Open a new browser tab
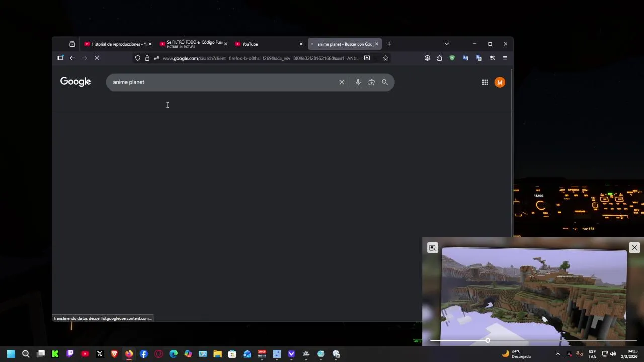This screenshot has width=644, height=362. coord(389,44)
